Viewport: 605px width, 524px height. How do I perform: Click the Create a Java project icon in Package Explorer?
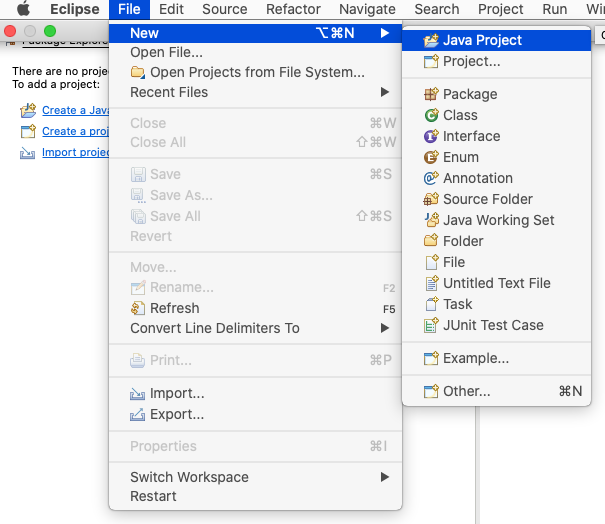(x=28, y=110)
